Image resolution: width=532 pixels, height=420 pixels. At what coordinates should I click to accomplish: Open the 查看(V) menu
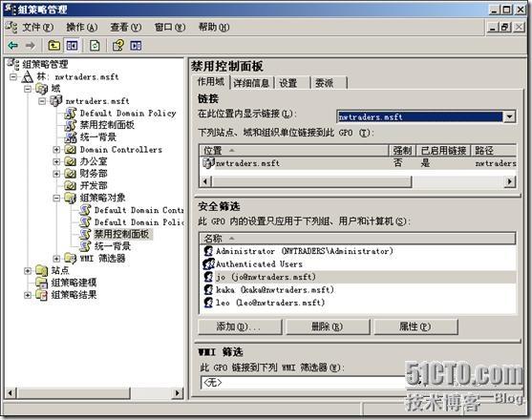pos(125,27)
